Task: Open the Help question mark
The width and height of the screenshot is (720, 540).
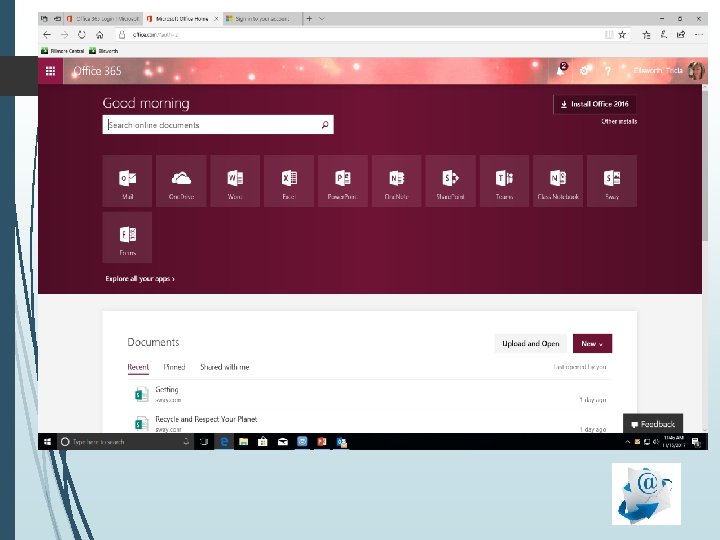Action: (608, 71)
